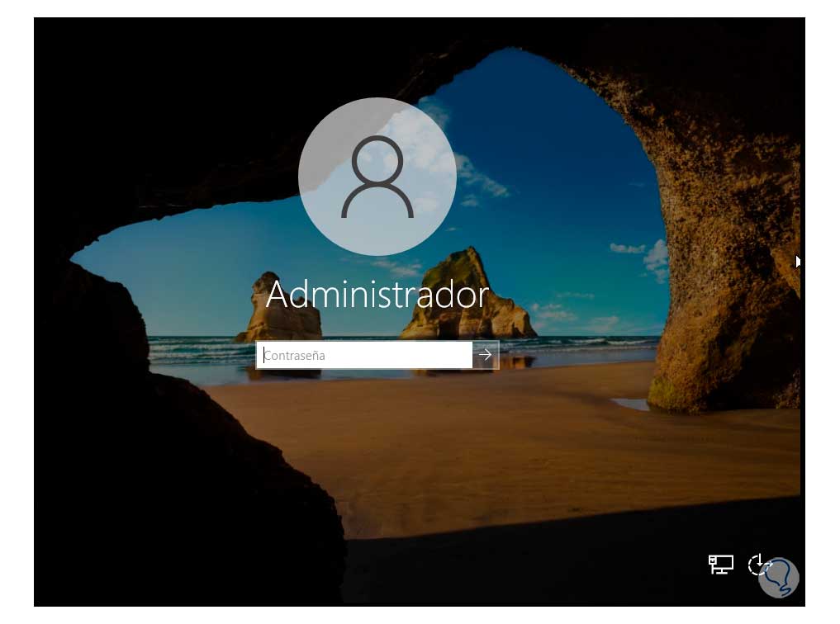Select the Administrador user avatar
Viewport: 840px width, 624px height.
pyautogui.click(x=377, y=177)
